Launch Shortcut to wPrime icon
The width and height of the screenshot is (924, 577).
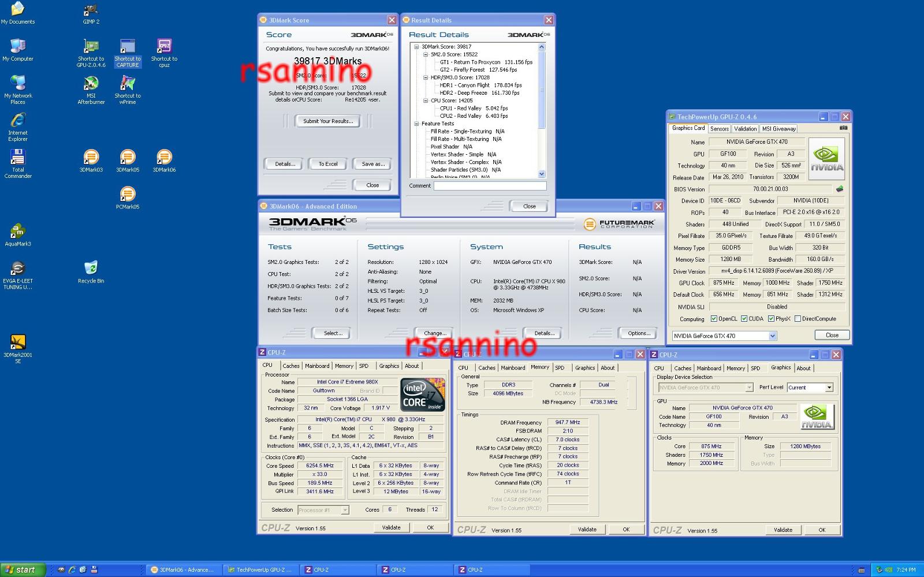point(128,90)
